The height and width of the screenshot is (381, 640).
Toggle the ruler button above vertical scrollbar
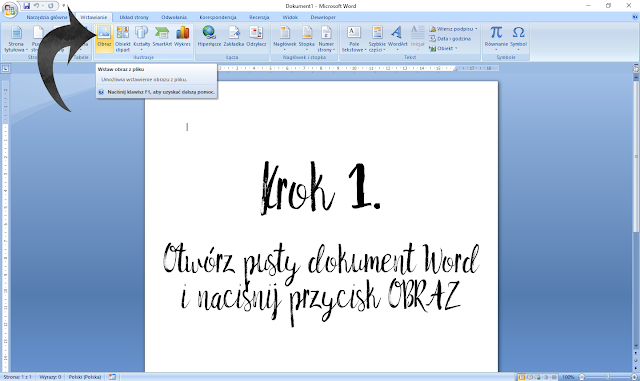(x=636, y=69)
